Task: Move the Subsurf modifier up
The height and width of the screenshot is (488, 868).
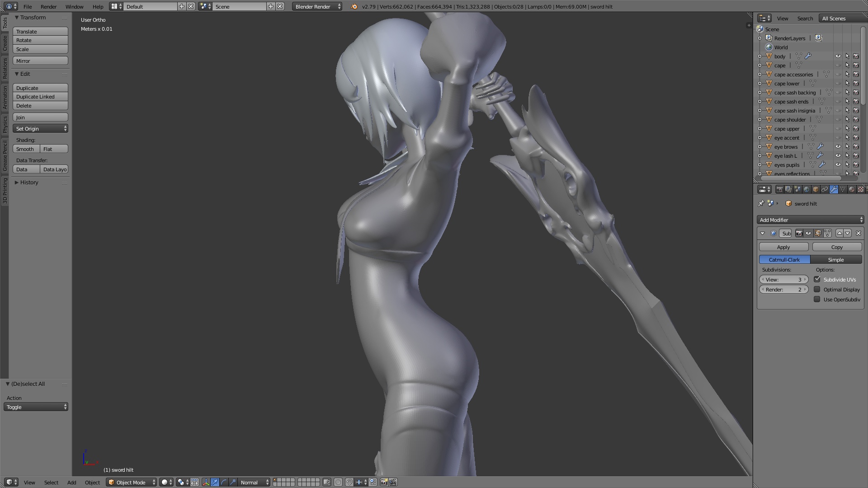Action: pos(840,233)
